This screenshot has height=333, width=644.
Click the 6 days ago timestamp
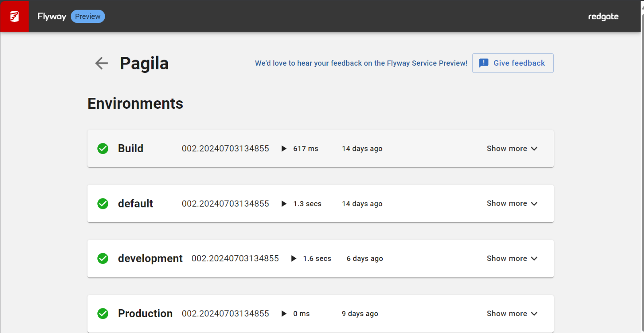click(365, 259)
